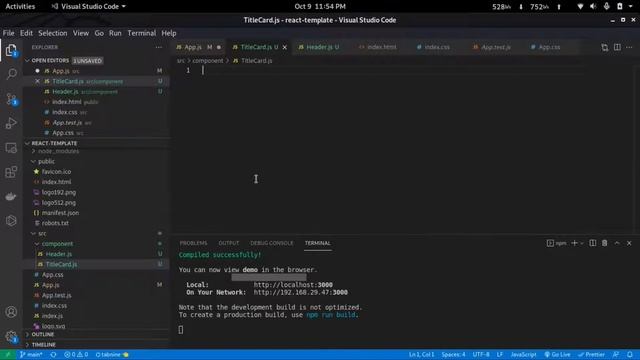The height and width of the screenshot is (360, 640).
Task: Open GNOME Activities overview
Action: click(x=20, y=7)
